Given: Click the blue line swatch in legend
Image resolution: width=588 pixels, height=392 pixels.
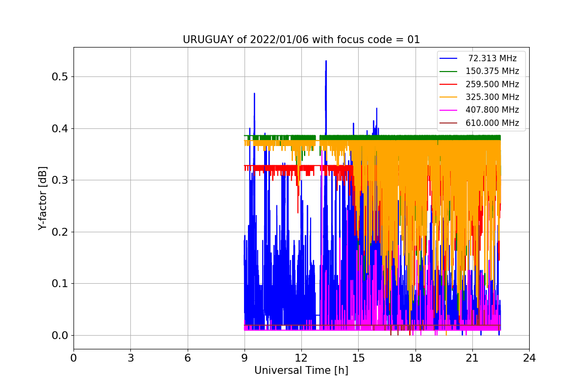Looking at the screenshot, I should click(449, 58).
